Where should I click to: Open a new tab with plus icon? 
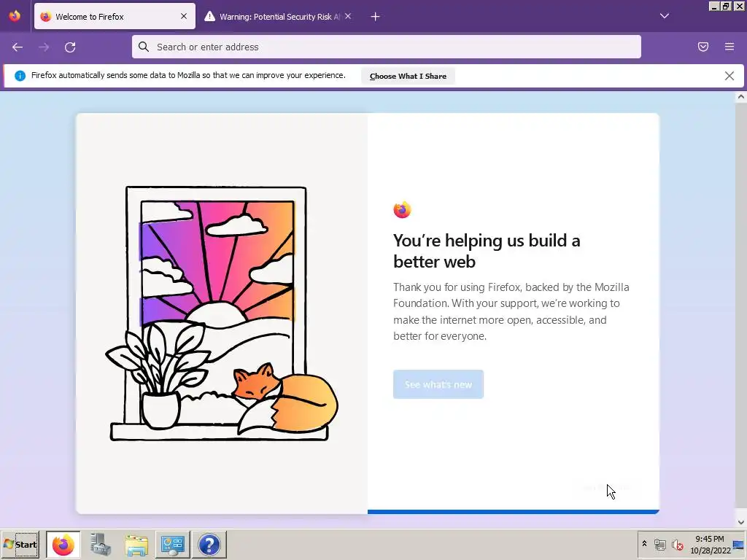coord(376,17)
